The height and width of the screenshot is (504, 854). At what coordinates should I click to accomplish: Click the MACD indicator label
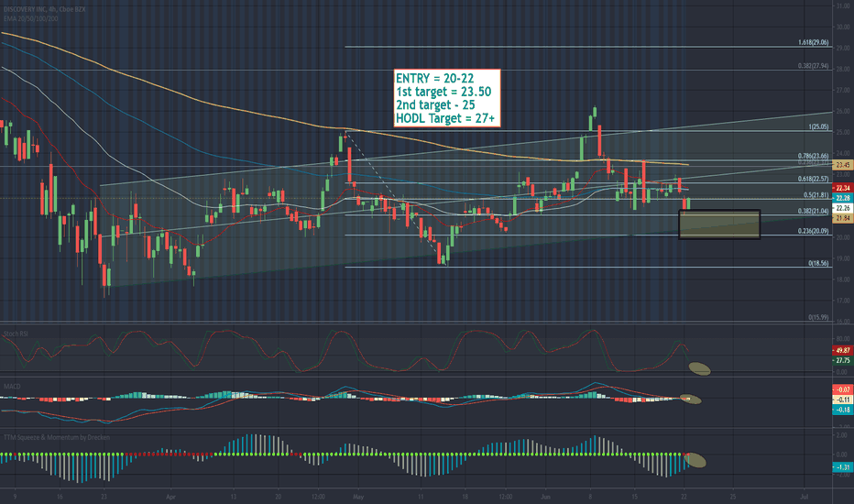(12, 387)
